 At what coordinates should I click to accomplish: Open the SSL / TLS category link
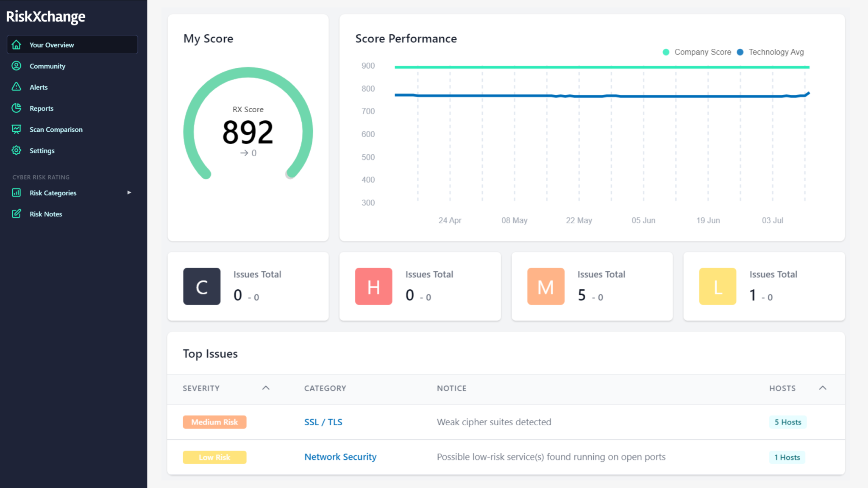pos(323,422)
